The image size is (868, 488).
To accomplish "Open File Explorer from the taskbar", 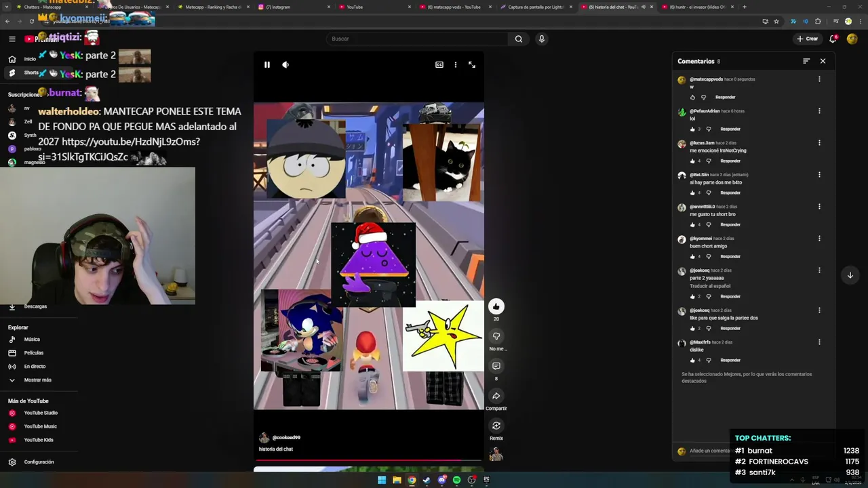I will [397, 481].
